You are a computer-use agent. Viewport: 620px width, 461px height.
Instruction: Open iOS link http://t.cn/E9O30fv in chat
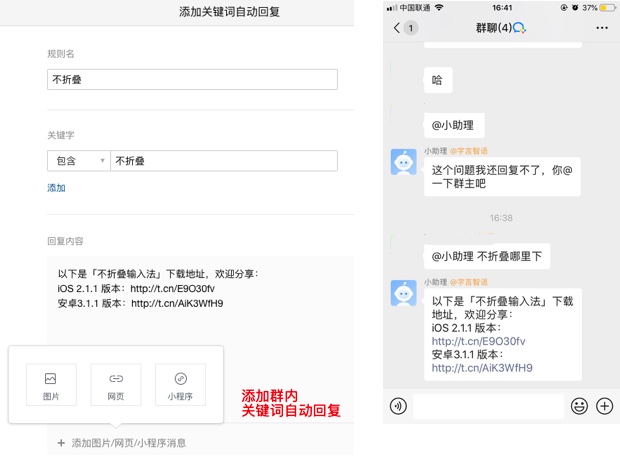478,341
